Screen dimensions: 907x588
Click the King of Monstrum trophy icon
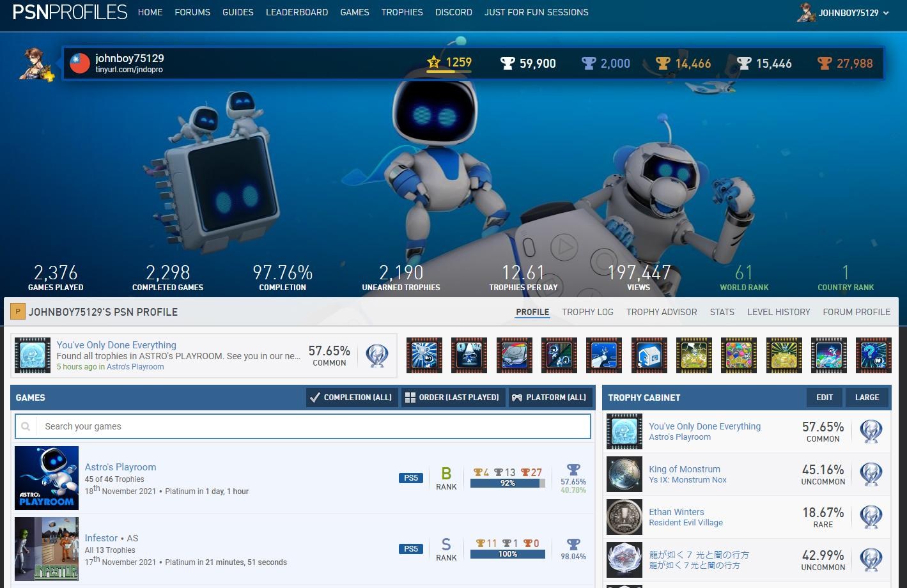pyautogui.click(x=624, y=474)
